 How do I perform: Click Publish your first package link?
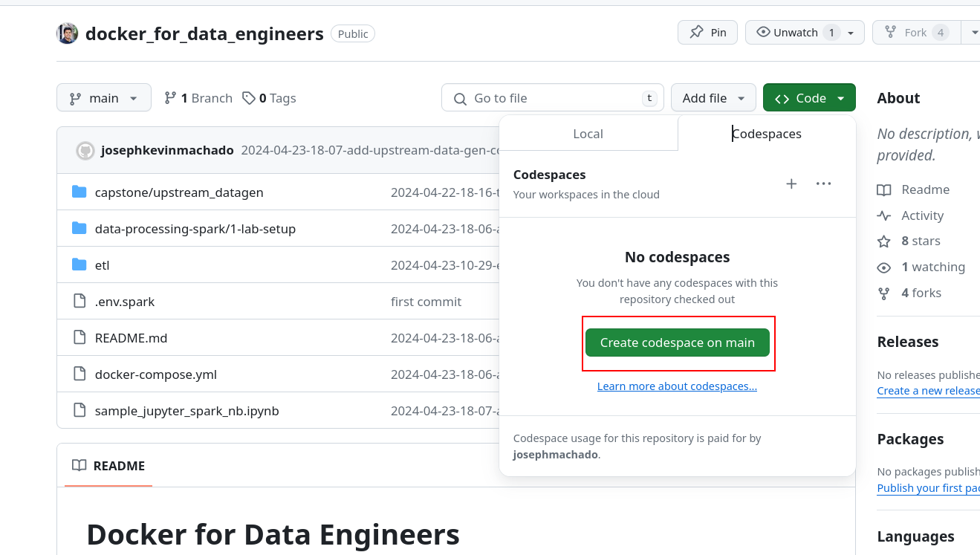929,488
